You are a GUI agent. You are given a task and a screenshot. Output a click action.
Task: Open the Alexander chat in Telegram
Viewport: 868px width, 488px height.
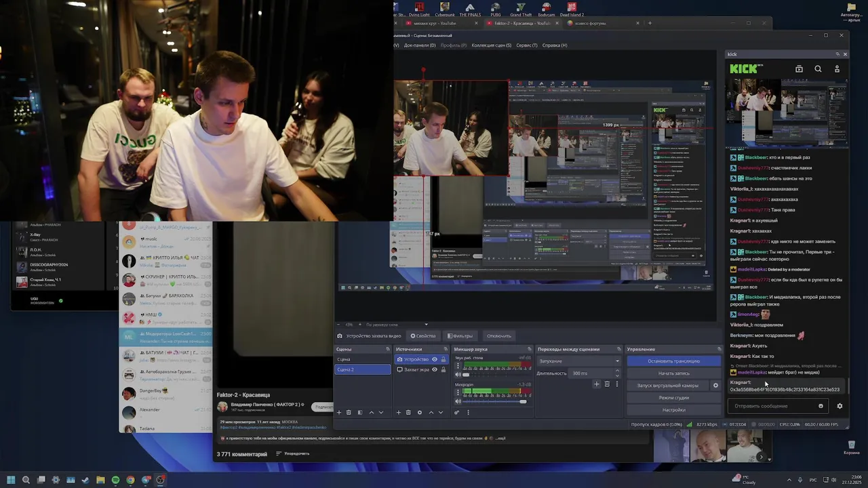pyautogui.click(x=166, y=412)
